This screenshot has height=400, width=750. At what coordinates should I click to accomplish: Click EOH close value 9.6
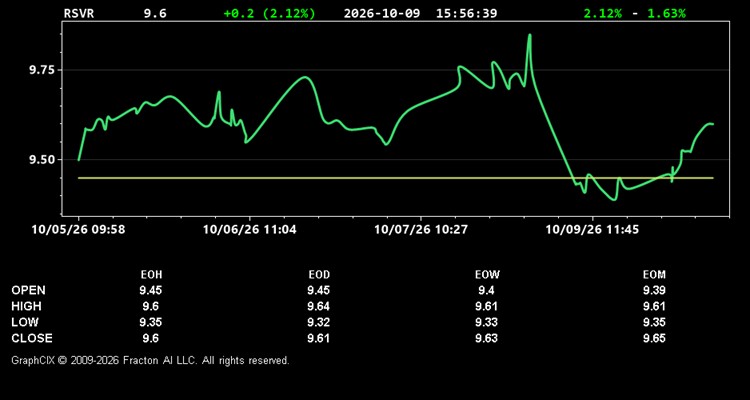click(151, 338)
